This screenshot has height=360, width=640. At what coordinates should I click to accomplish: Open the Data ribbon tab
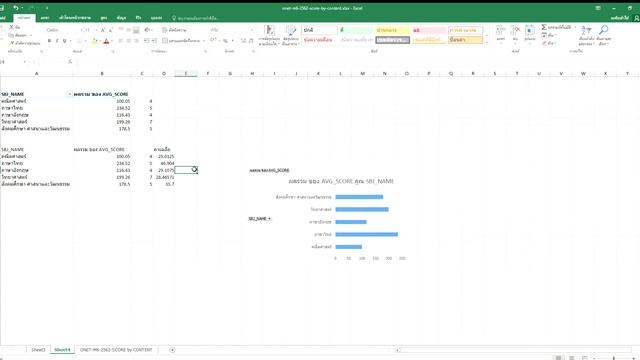point(121,18)
